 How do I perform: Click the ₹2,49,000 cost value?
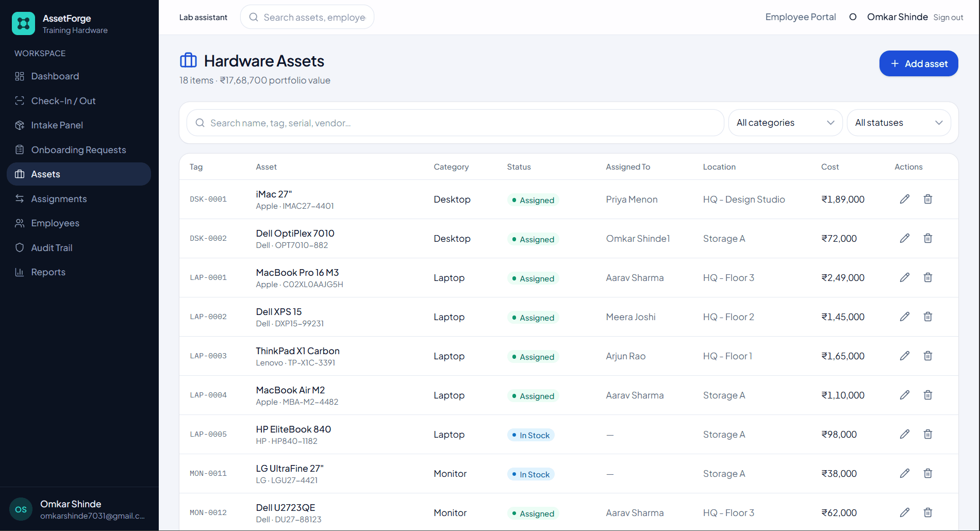point(843,278)
